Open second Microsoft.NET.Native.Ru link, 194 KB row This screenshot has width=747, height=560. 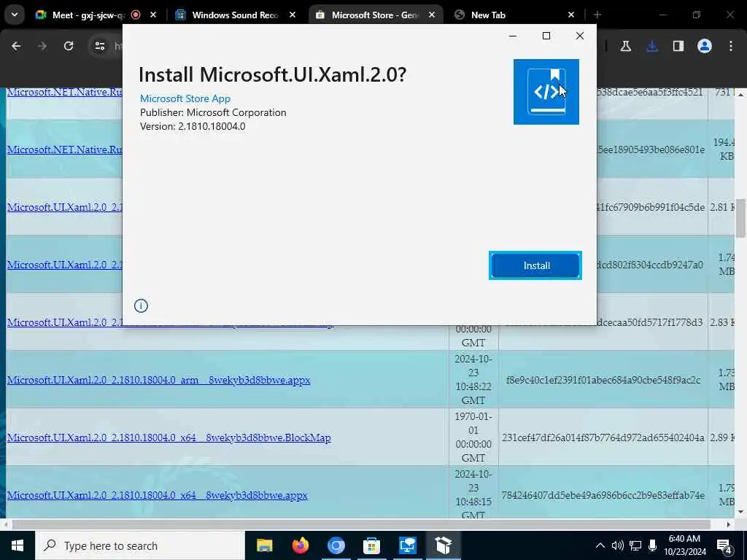point(64,149)
